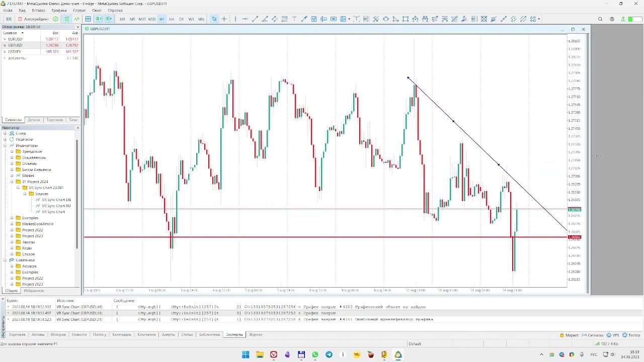Expand the Счета node in Navigator
This screenshot has height=362, width=644.
5,134
